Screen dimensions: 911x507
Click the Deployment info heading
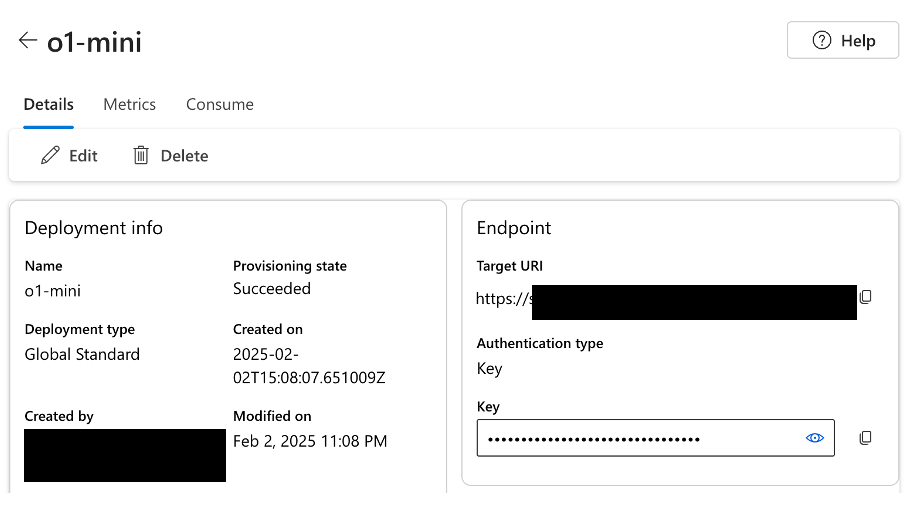point(93,228)
